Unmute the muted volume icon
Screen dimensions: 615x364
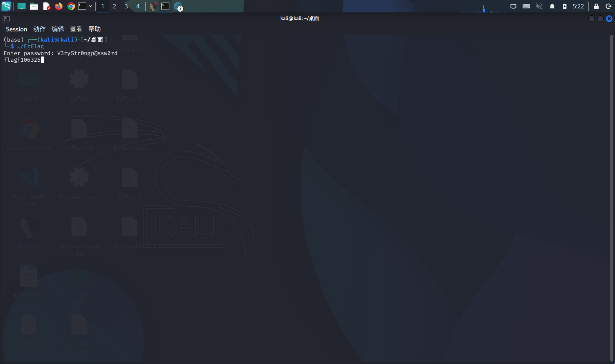point(539,6)
